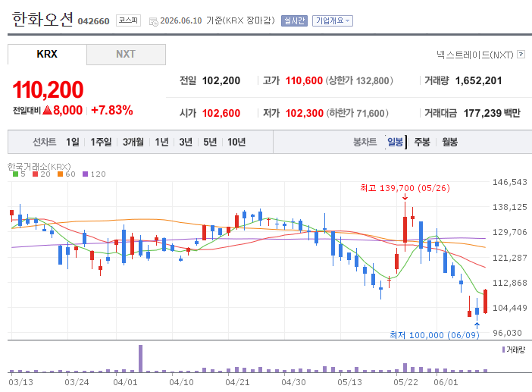Viewport: 532px width, 392px height.
Task: Click the 봉차트 label
Action: pos(365,142)
